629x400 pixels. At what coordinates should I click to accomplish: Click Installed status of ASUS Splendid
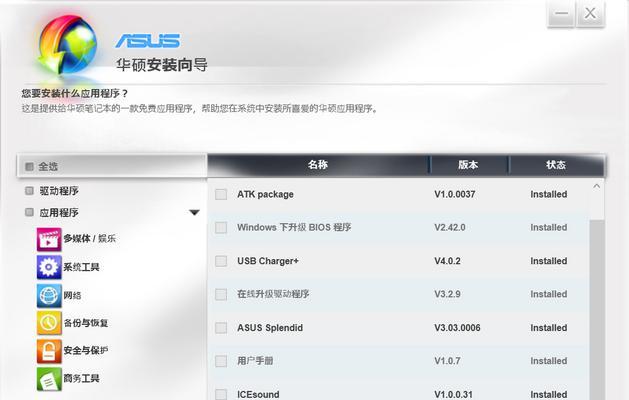pos(549,328)
